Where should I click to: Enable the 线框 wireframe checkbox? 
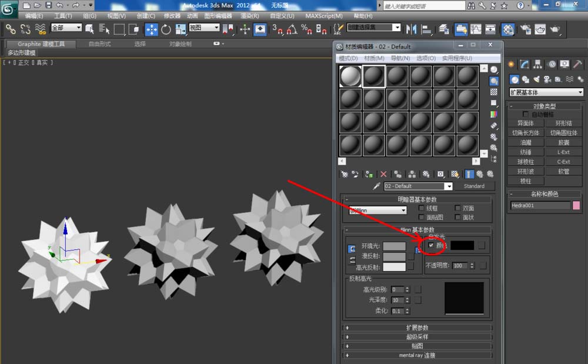pyautogui.click(x=421, y=208)
